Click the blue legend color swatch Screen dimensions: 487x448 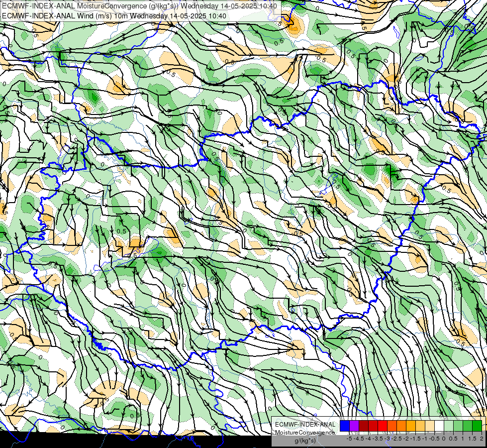click(345, 426)
